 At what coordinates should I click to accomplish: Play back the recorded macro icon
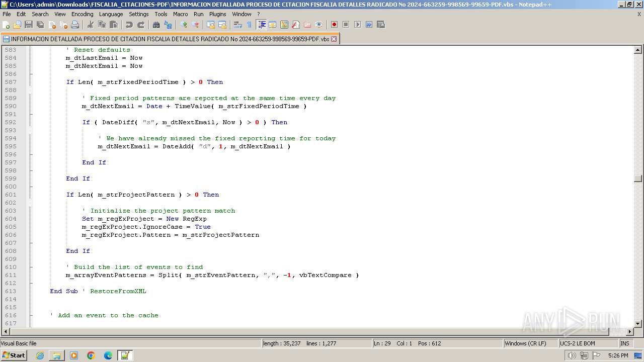(357, 25)
